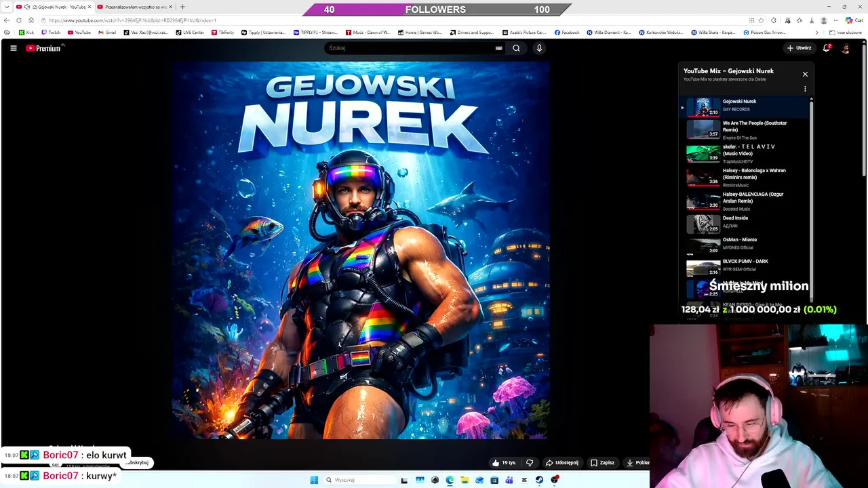The height and width of the screenshot is (488, 868).
Task: Play Halsey-BALENCIAGA Ozgur Arslan Remix
Action: (x=747, y=201)
